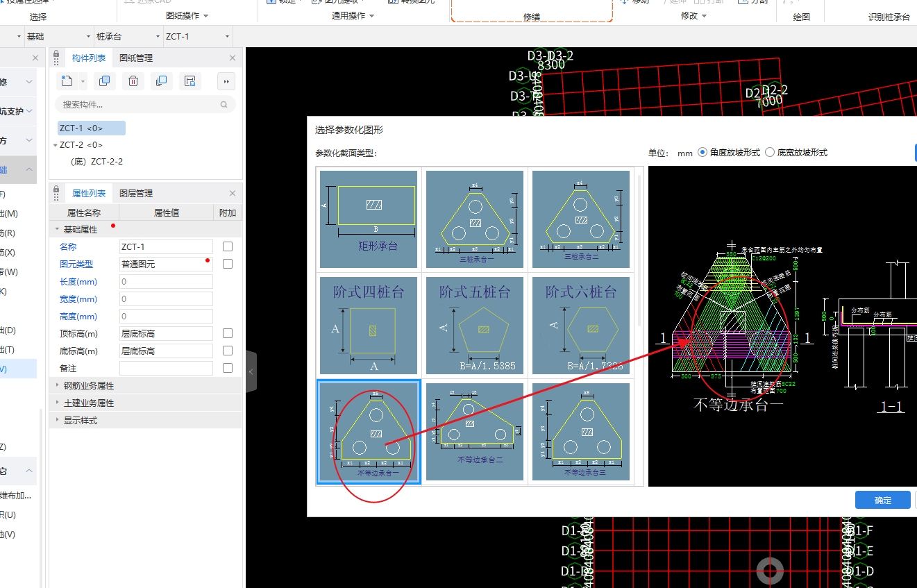Image resolution: width=917 pixels, height=588 pixels.
Task: Expand 钢筋业务属性 section
Action: [x=88, y=386]
